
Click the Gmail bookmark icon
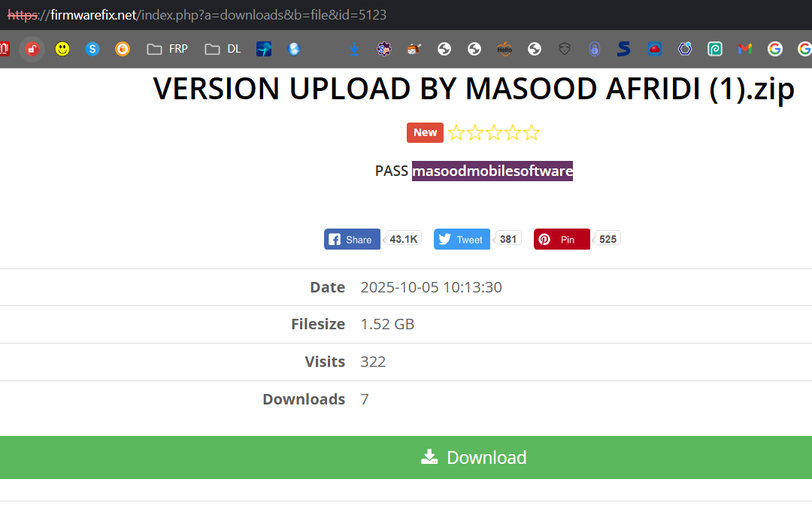click(744, 49)
